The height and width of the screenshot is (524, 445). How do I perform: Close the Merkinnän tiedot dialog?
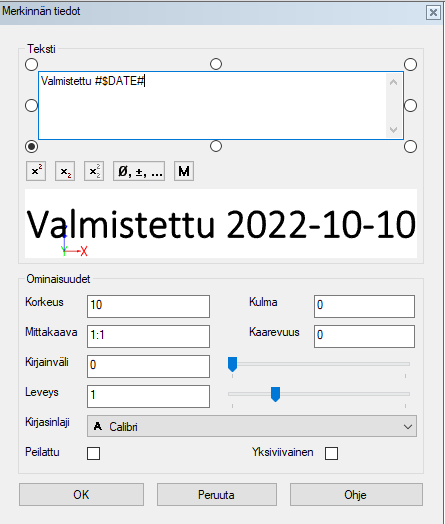pos(433,13)
